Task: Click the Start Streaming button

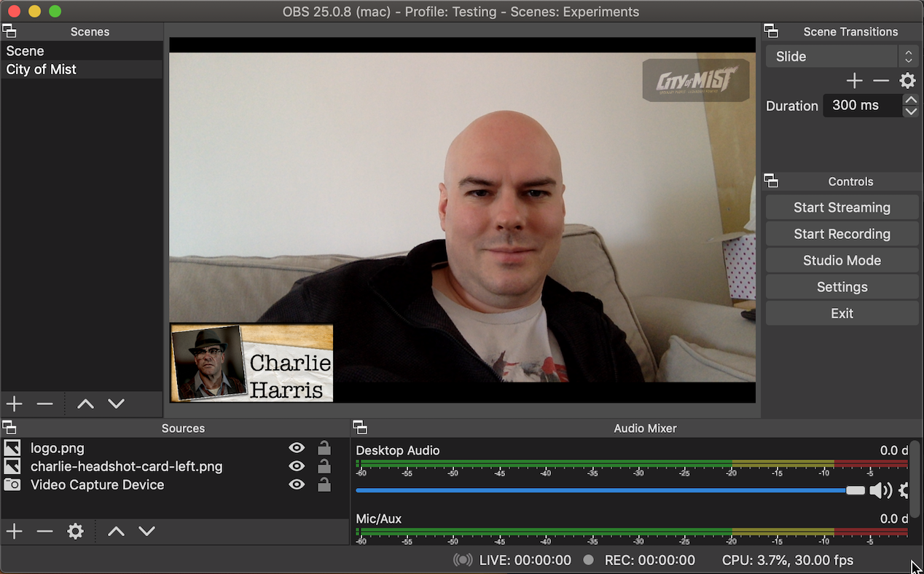Action: pyautogui.click(x=842, y=207)
